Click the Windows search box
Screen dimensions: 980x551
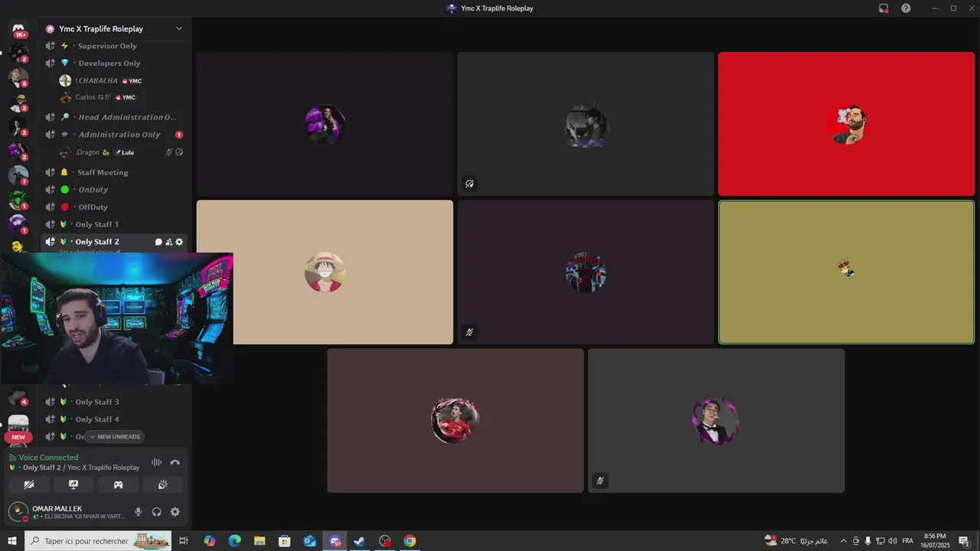coord(100,541)
